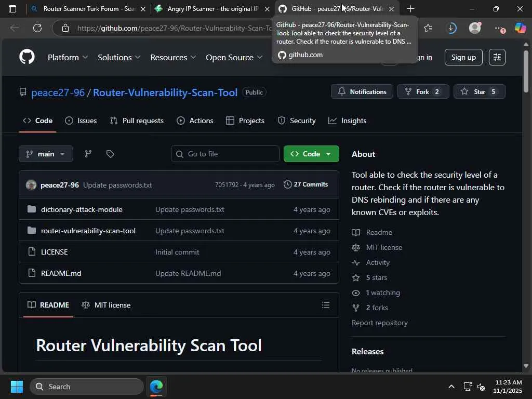Open the Edge tab actions menu icon

[12, 9]
